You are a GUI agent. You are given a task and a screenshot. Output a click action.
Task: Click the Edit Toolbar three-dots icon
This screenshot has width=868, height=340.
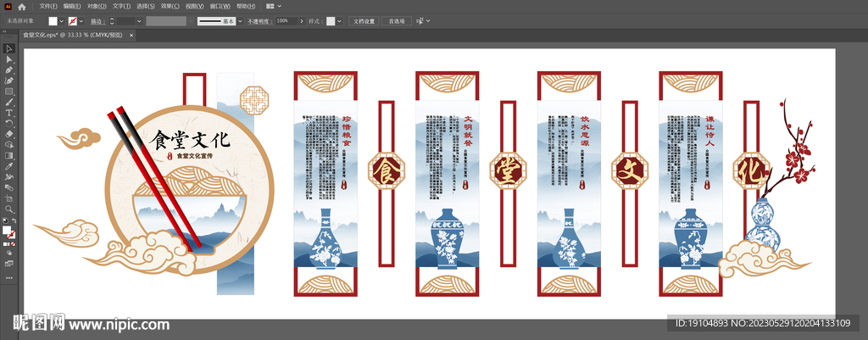8,277
